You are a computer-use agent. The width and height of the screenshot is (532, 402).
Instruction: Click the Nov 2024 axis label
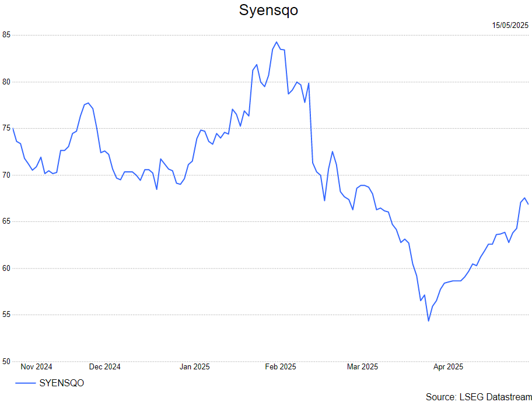pyautogui.click(x=36, y=366)
